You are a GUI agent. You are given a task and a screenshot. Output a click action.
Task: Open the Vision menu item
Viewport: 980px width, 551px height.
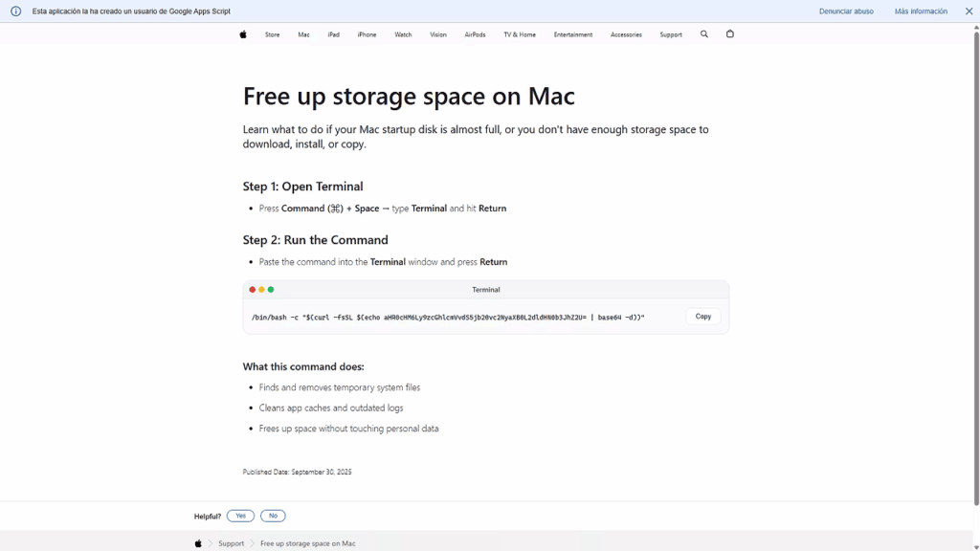coord(438,35)
